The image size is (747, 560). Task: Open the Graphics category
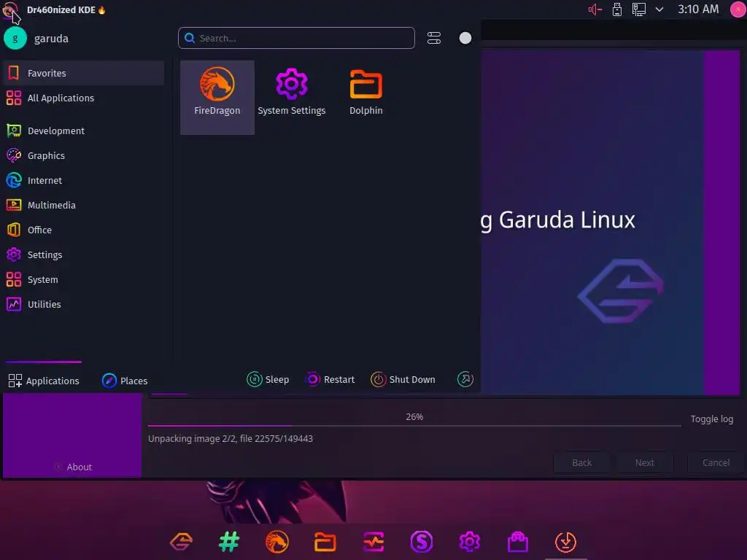tap(84, 155)
